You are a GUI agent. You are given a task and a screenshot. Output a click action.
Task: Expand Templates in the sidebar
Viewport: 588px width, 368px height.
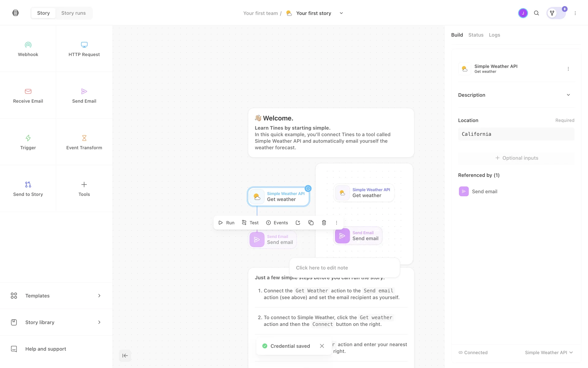click(56, 296)
